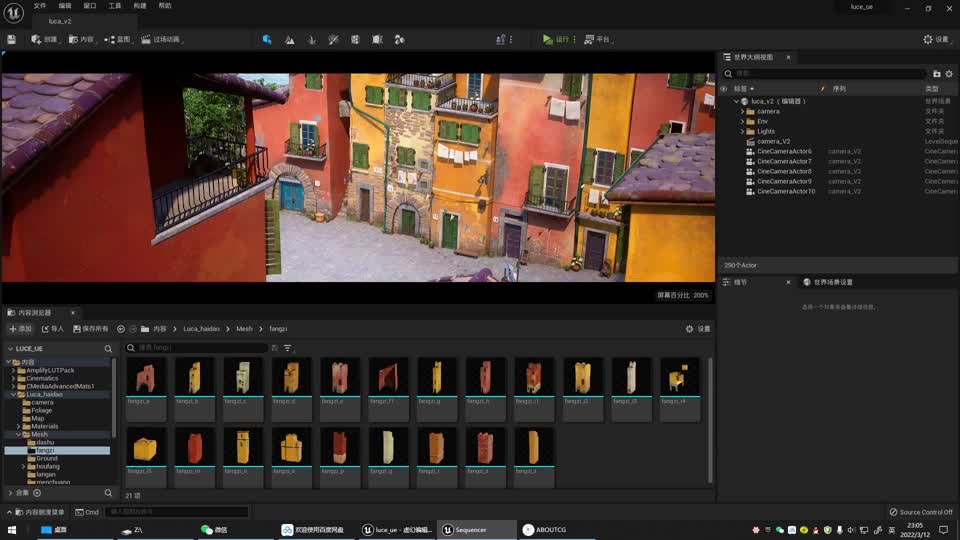Select camera_V2 level sequence in outliner
The image size is (960, 540).
point(773,141)
